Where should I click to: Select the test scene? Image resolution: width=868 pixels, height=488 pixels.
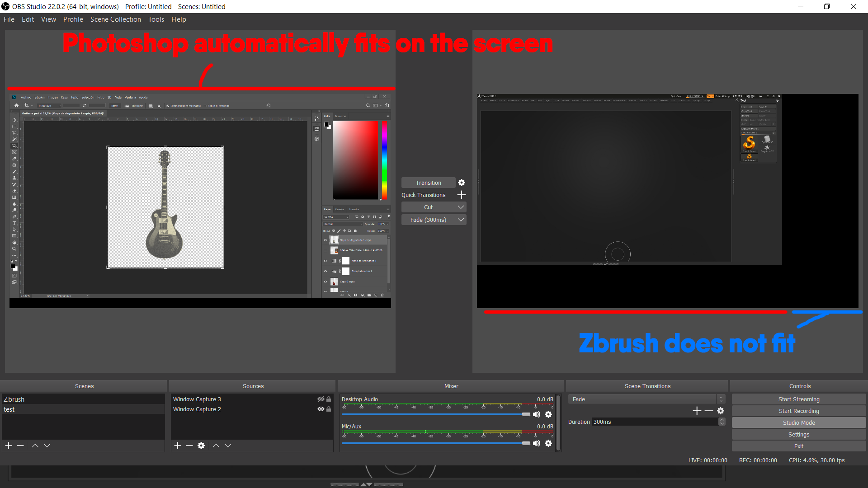click(x=83, y=409)
